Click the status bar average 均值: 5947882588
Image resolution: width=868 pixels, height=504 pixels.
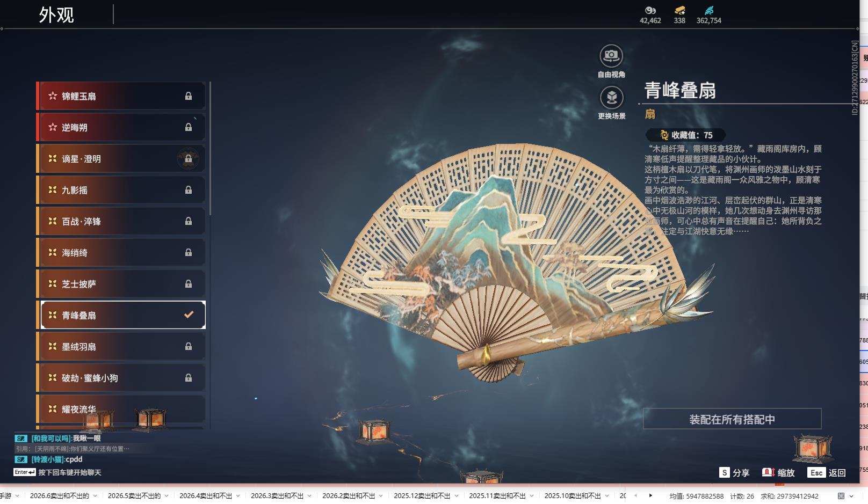click(x=696, y=496)
